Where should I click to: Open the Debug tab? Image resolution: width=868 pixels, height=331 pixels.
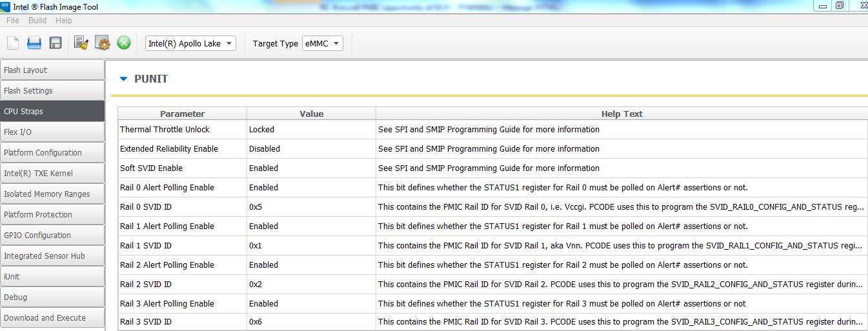pyautogui.click(x=52, y=297)
